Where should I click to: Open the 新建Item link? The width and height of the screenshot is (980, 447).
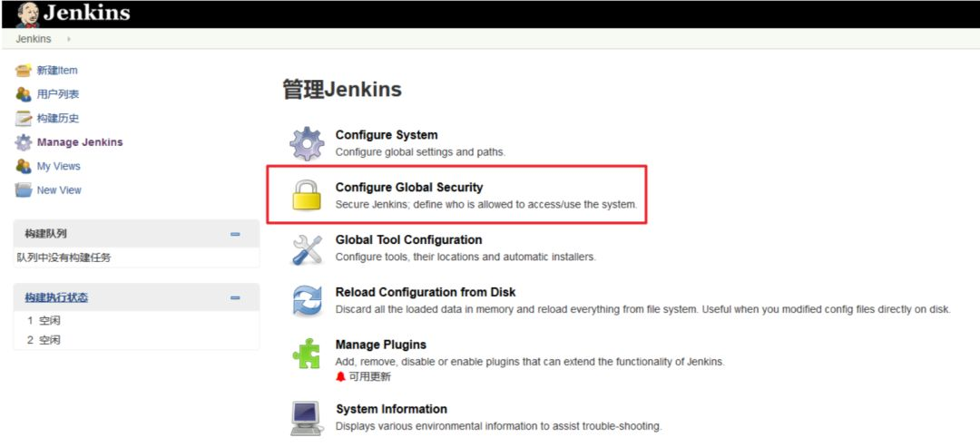[x=57, y=71]
